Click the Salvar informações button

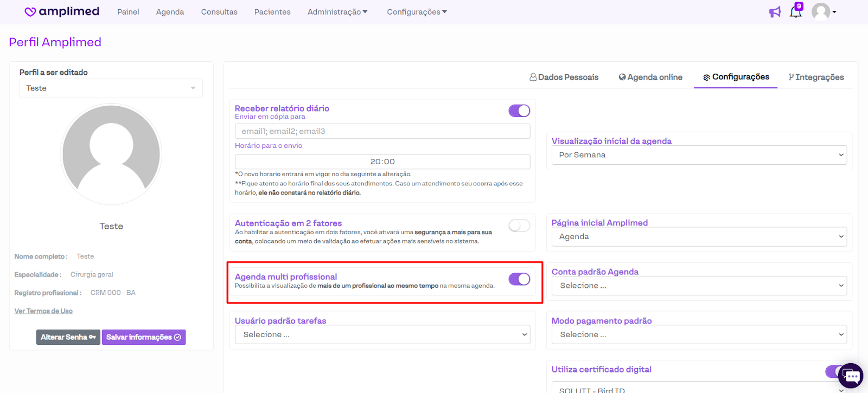click(x=144, y=337)
